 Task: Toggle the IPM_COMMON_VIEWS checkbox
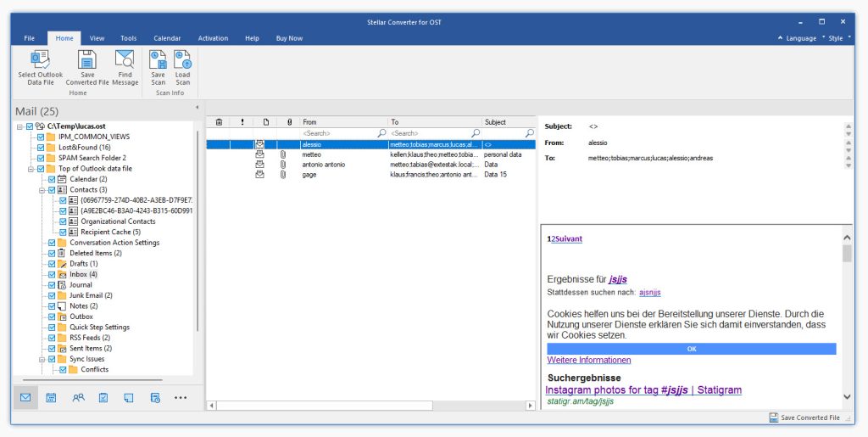pos(41,137)
